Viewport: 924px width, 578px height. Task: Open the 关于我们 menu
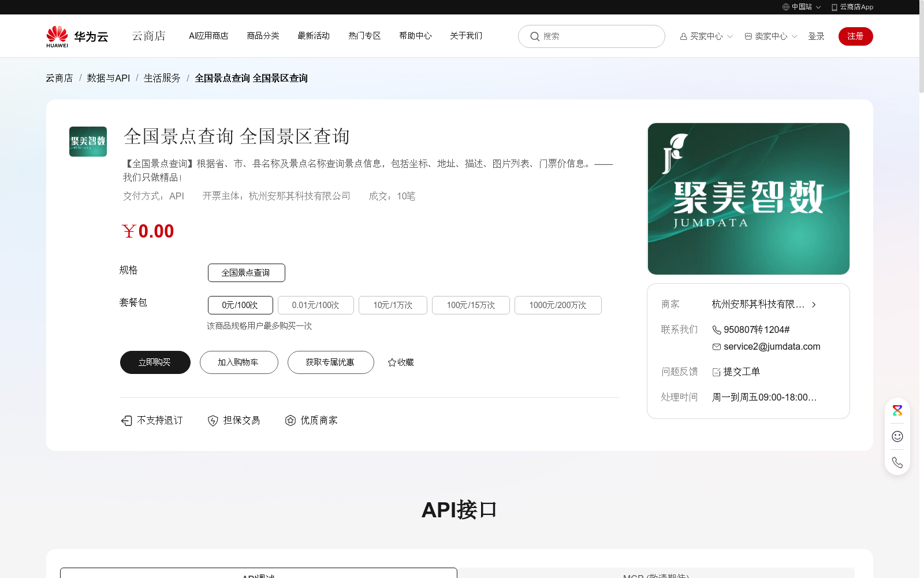[x=466, y=36]
